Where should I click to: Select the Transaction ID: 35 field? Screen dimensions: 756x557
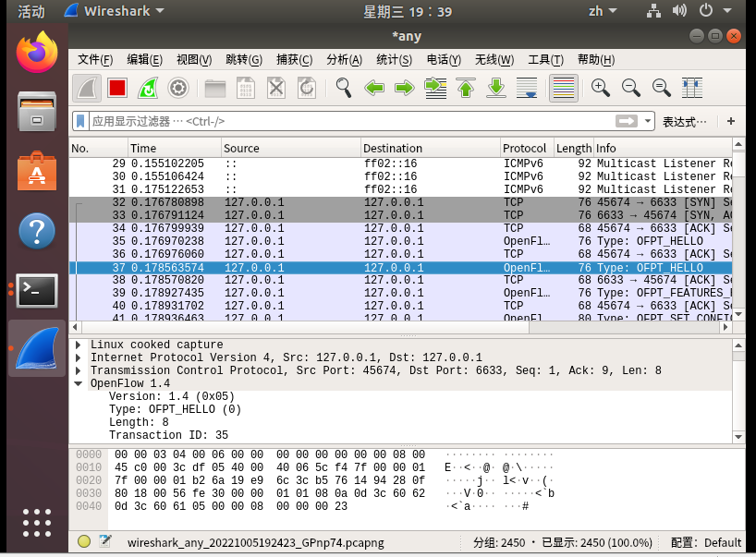(168, 435)
